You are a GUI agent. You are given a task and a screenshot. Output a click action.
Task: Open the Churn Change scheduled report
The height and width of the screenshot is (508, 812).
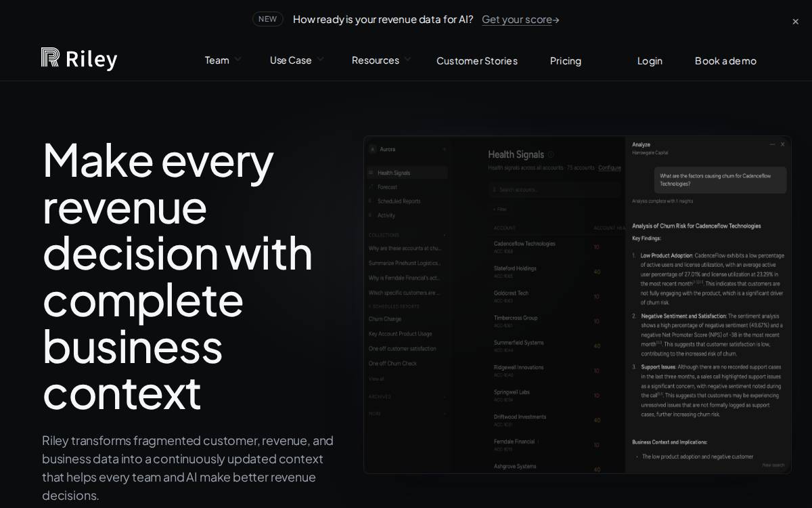click(385, 319)
